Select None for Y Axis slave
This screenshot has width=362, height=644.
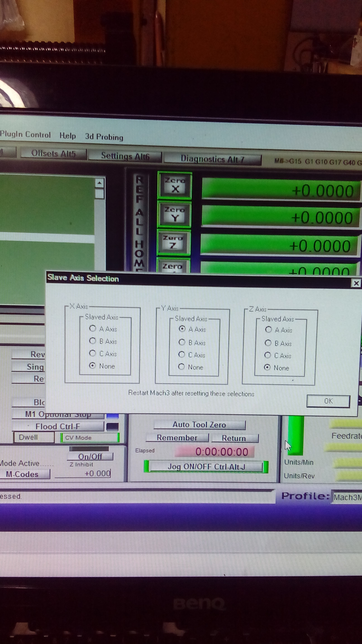(x=181, y=366)
